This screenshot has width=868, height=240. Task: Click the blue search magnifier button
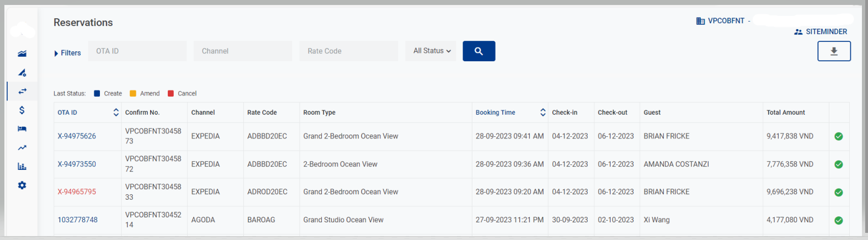tap(478, 51)
